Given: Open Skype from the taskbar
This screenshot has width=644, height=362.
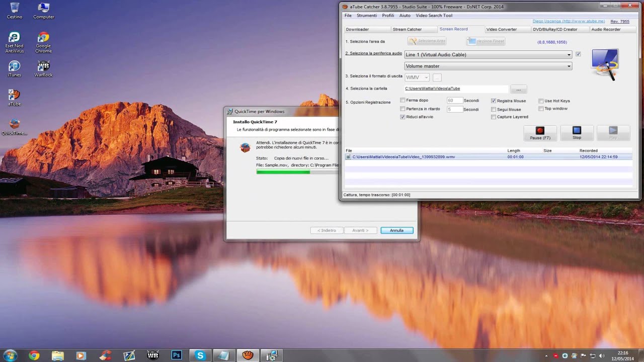Looking at the screenshot, I should (x=200, y=355).
